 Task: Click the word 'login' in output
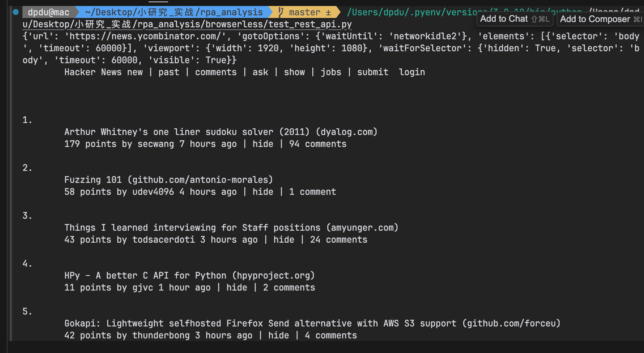[412, 72]
